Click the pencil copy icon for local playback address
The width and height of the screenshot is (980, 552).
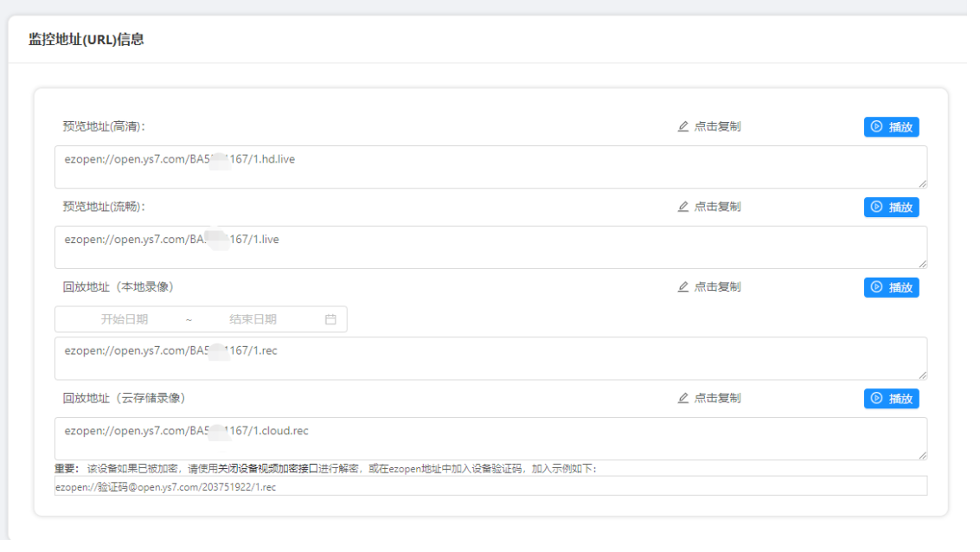(x=682, y=287)
